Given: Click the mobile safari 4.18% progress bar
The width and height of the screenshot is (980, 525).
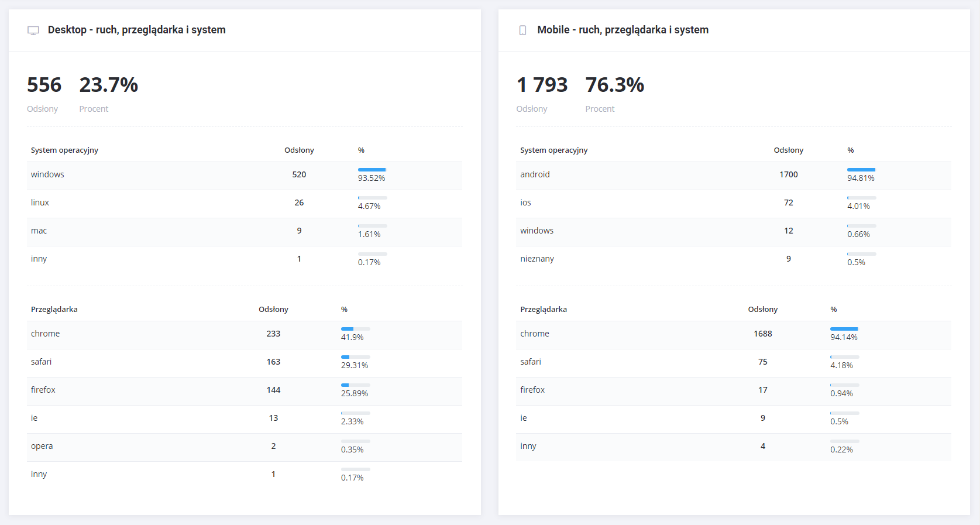Looking at the screenshot, I should [845, 357].
